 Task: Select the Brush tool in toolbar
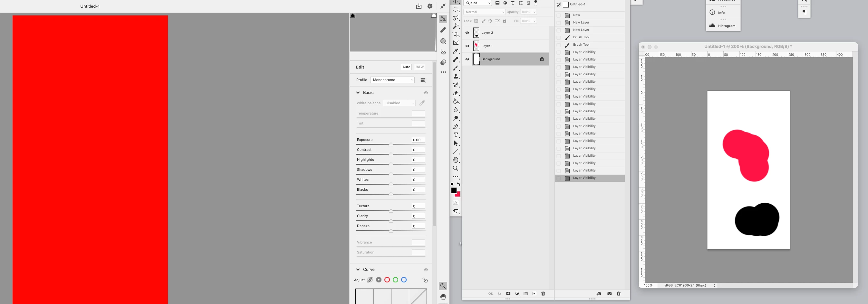tap(456, 68)
